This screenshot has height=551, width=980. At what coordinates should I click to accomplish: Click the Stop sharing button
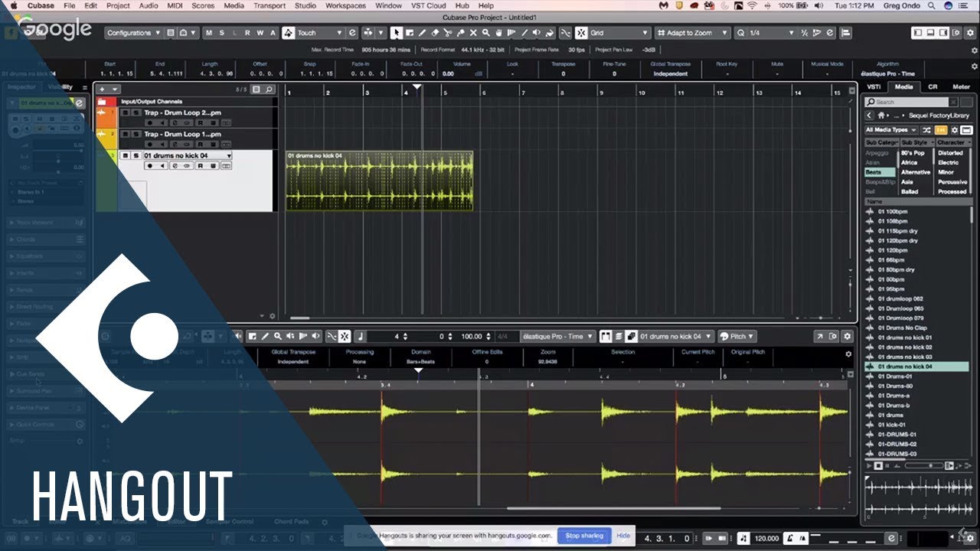coord(585,536)
